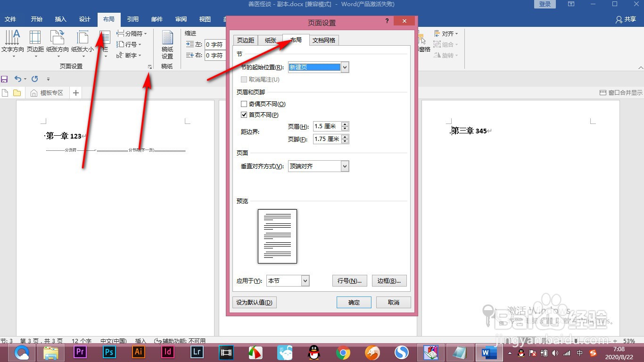Enable the 奇偶页不同 checkbox
The image size is (644, 362).
244,104
